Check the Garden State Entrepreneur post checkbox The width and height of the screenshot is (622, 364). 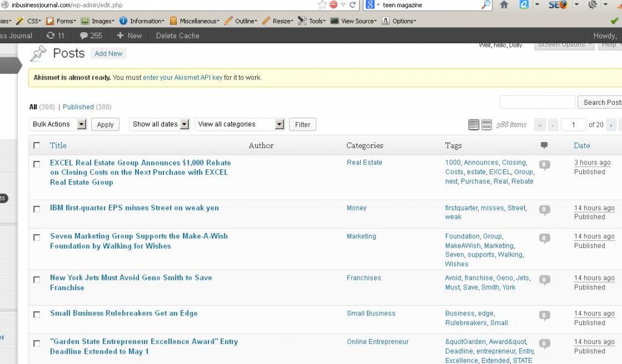(37, 343)
